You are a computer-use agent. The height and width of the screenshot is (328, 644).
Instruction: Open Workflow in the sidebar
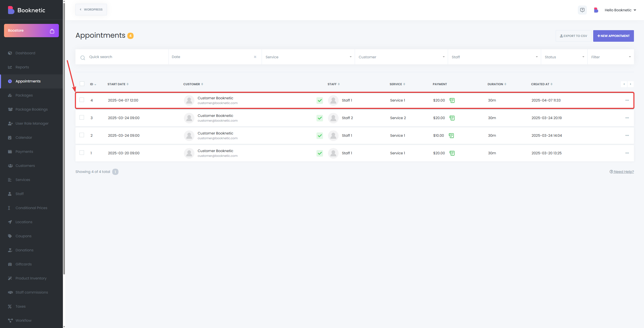coord(31,320)
